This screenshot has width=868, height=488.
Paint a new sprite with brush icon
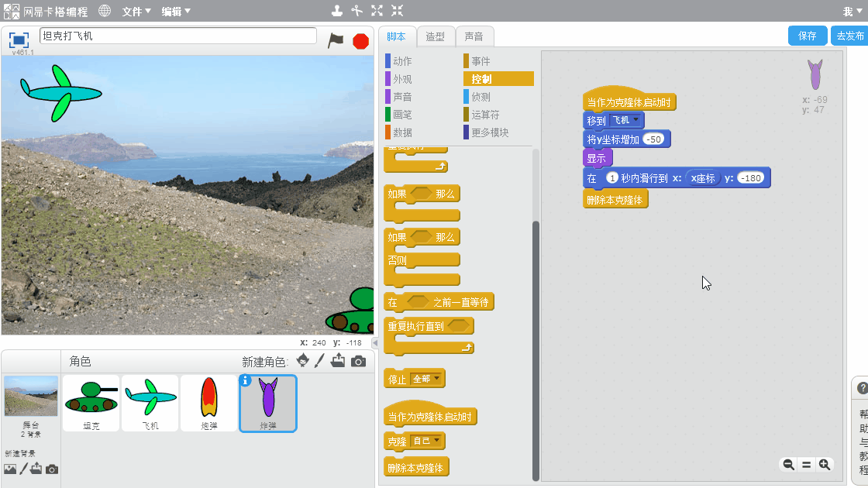319,361
